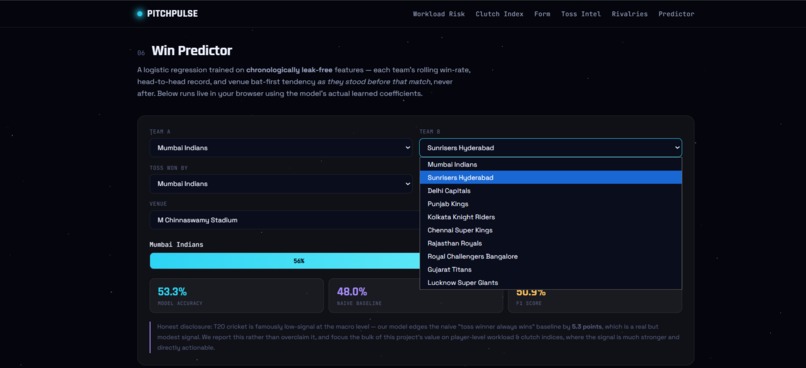Click the 56% win probability bar

(285, 261)
